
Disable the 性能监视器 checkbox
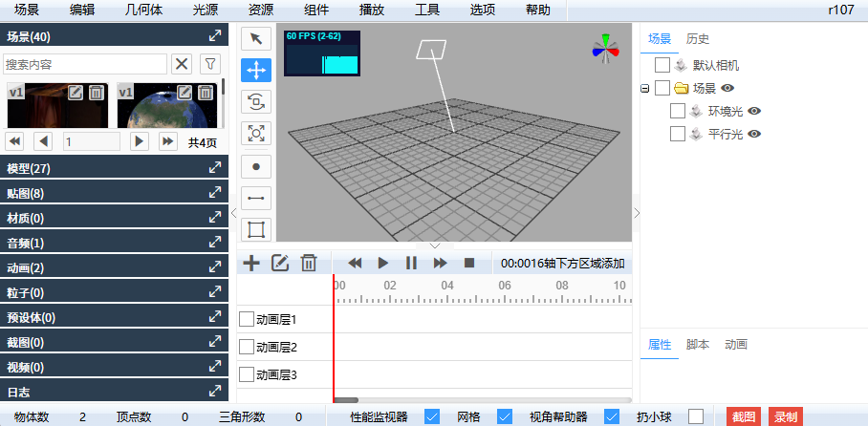[x=432, y=416]
